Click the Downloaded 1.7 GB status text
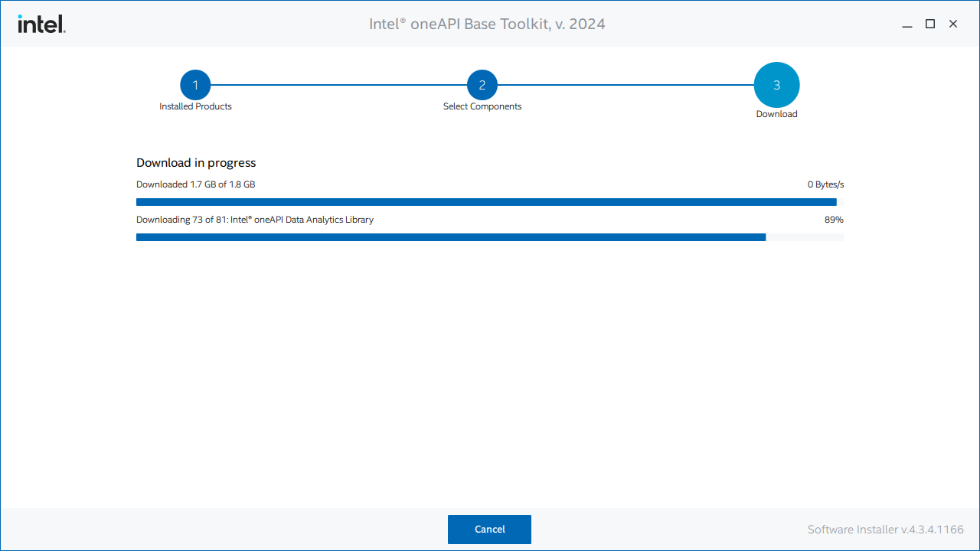This screenshot has height=551, width=980. [195, 184]
